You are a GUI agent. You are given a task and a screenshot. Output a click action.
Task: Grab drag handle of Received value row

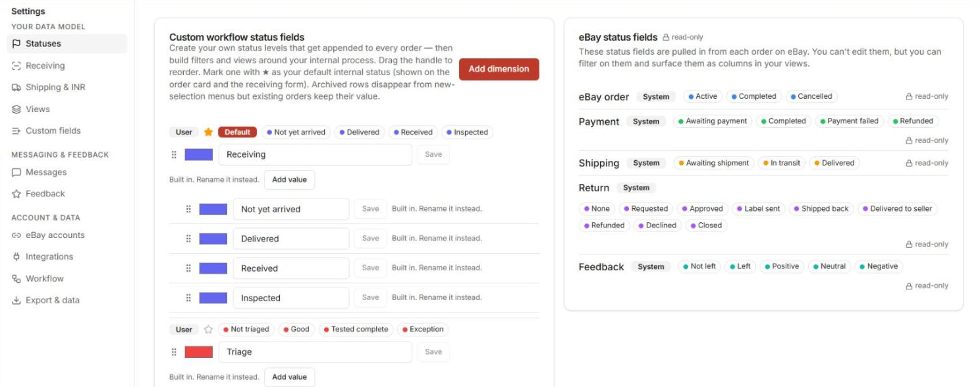click(x=188, y=268)
